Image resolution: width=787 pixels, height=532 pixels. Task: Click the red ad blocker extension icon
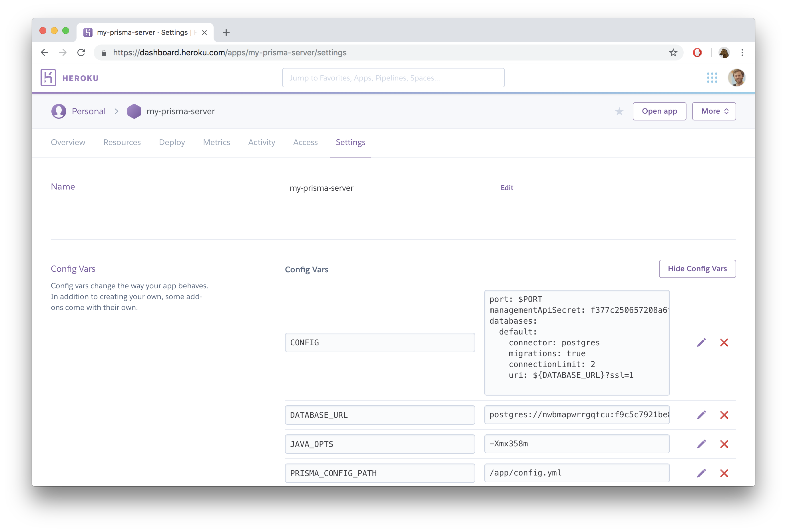697,53
